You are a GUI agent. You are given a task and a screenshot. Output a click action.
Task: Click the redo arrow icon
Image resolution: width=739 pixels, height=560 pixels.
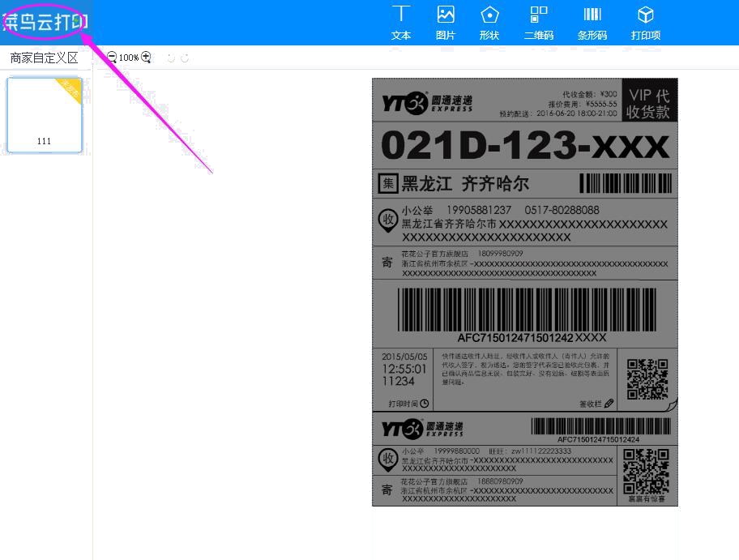(186, 58)
